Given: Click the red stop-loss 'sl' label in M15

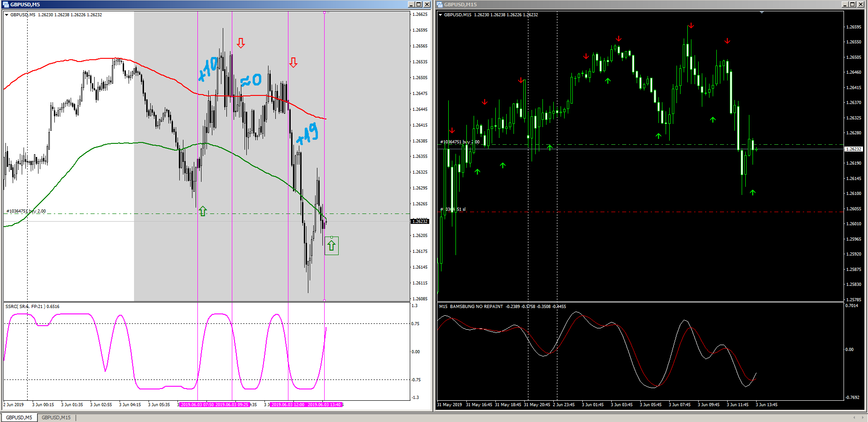Looking at the screenshot, I should pyautogui.click(x=453, y=209).
